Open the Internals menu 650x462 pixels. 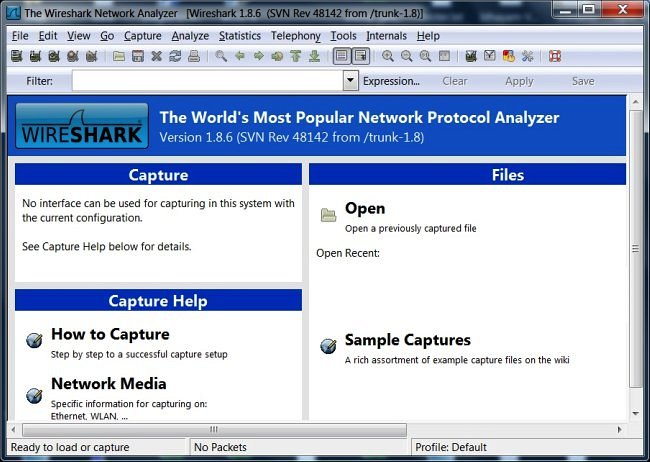386,36
